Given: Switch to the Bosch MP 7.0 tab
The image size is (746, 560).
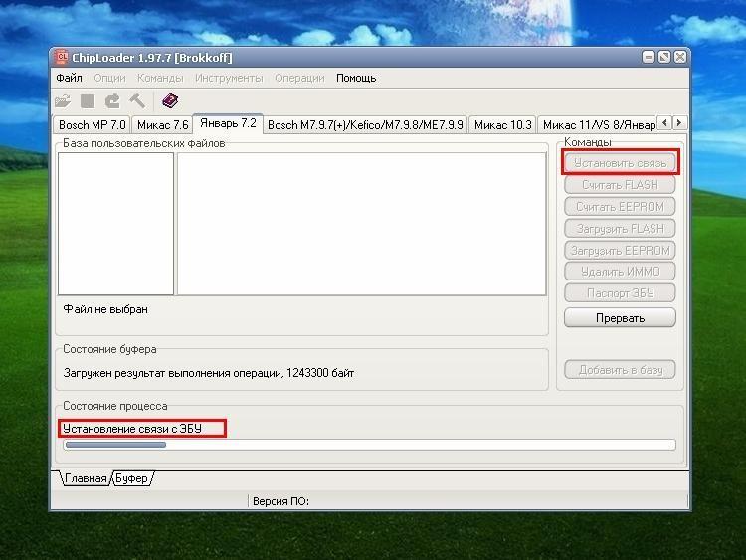Looking at the screenshot, I should click(x=92, y=125).
